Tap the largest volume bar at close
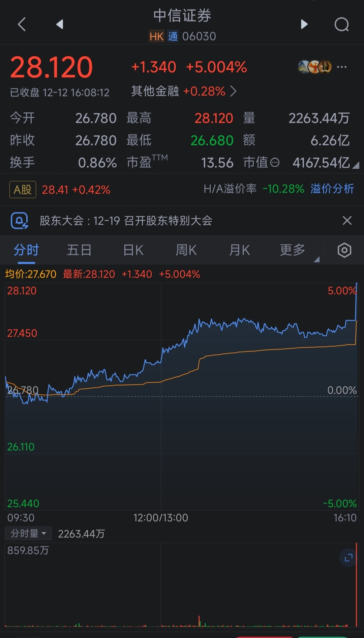This screenshot has width=364, height=638. [356, 585]
